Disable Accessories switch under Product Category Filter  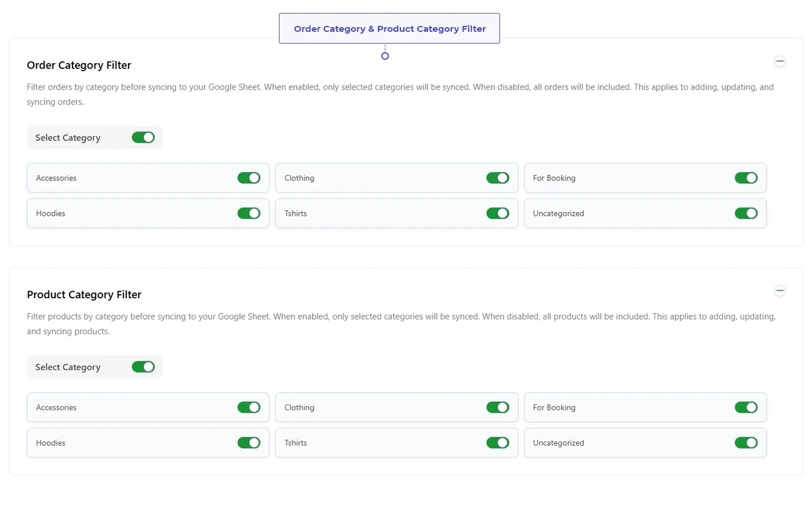(x=249, y=407)
